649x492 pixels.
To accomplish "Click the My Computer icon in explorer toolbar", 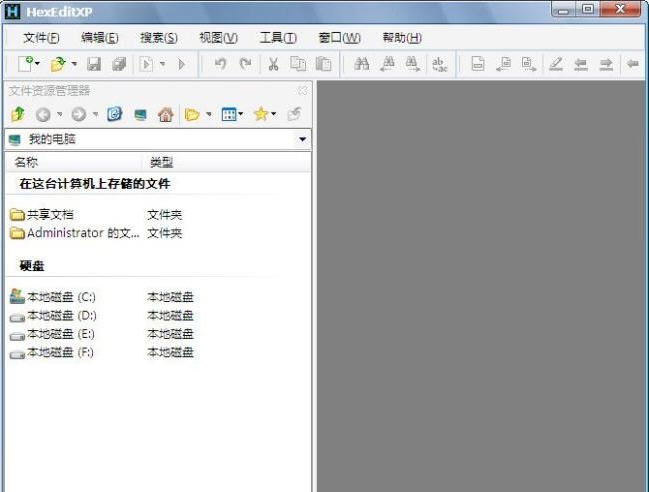I will click(140, 114).
